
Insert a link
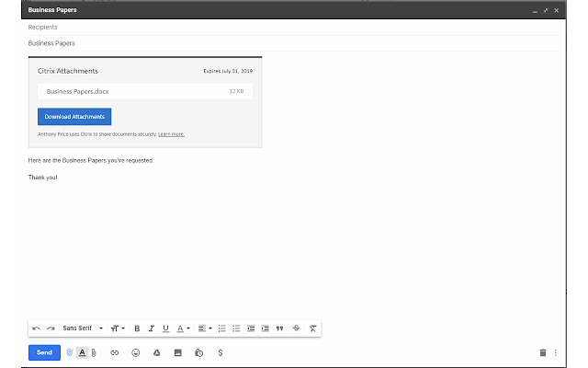pyautogui.click(x=114, y=352)
